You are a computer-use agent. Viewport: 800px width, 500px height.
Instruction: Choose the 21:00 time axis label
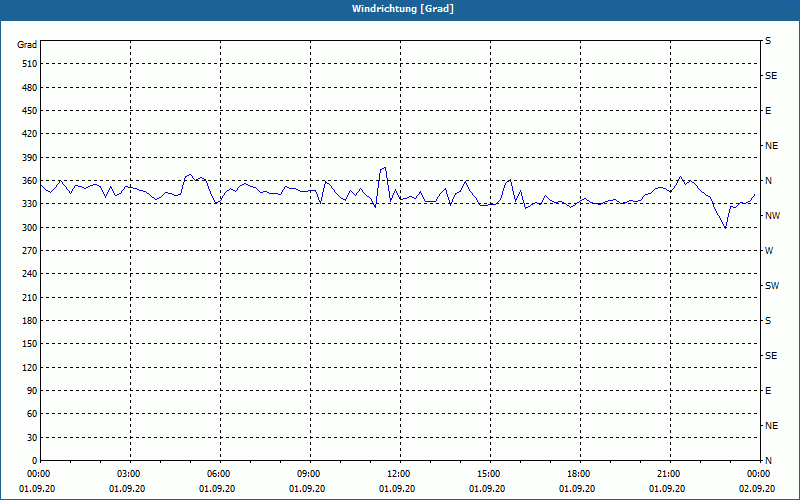[667, 474]
